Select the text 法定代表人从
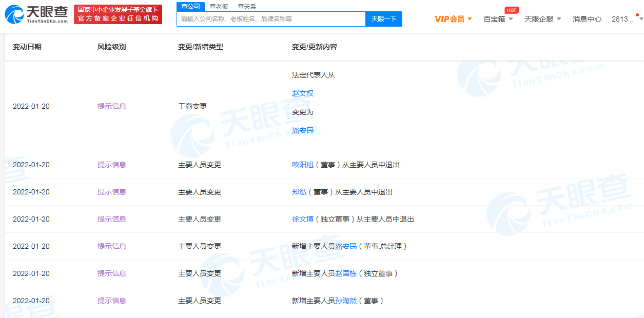Screen dimensions: 644x318 314,75
